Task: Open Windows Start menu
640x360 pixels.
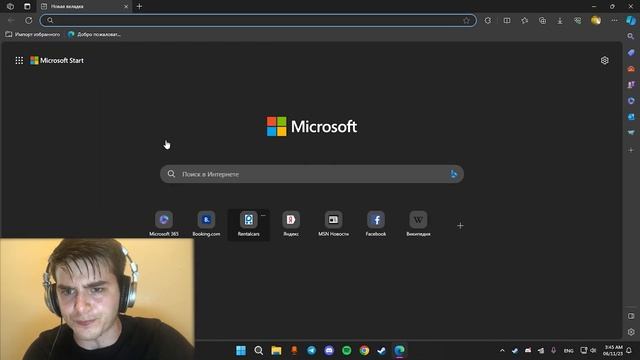Action: (241, 350)
